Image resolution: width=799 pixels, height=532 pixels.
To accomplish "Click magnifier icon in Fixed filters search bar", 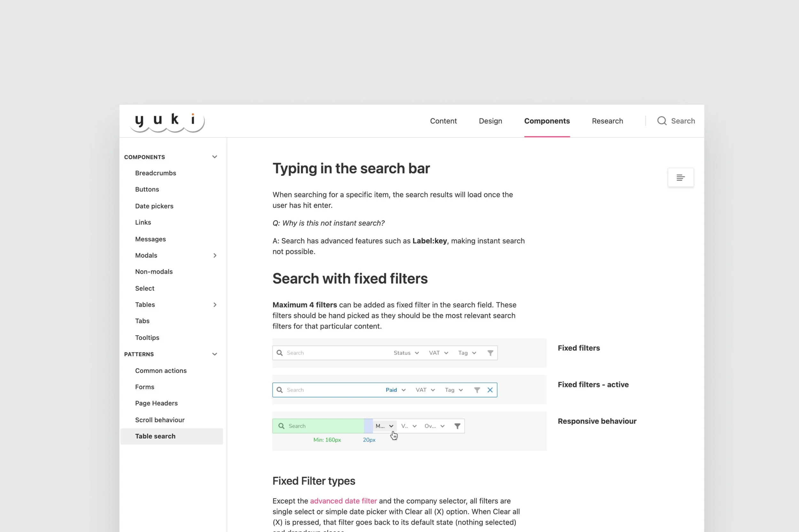I will tap(280, 353).
